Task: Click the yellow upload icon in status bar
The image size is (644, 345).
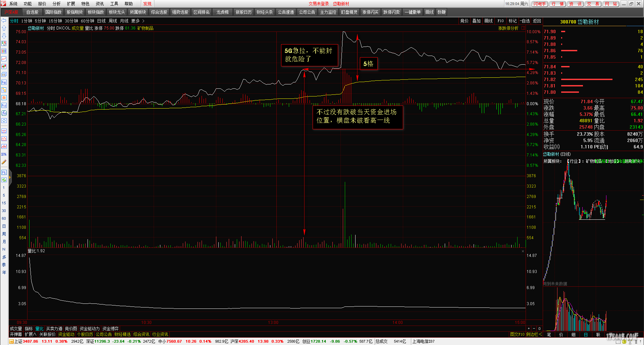Action: pyautogui.click(x=624, y=342)
